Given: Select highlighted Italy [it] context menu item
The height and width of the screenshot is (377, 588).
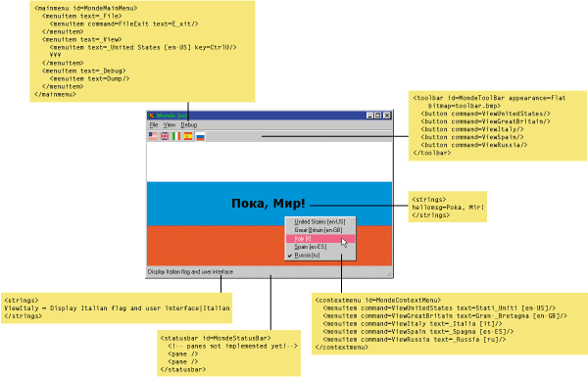Looking at the screenshot, I should 319,238.
